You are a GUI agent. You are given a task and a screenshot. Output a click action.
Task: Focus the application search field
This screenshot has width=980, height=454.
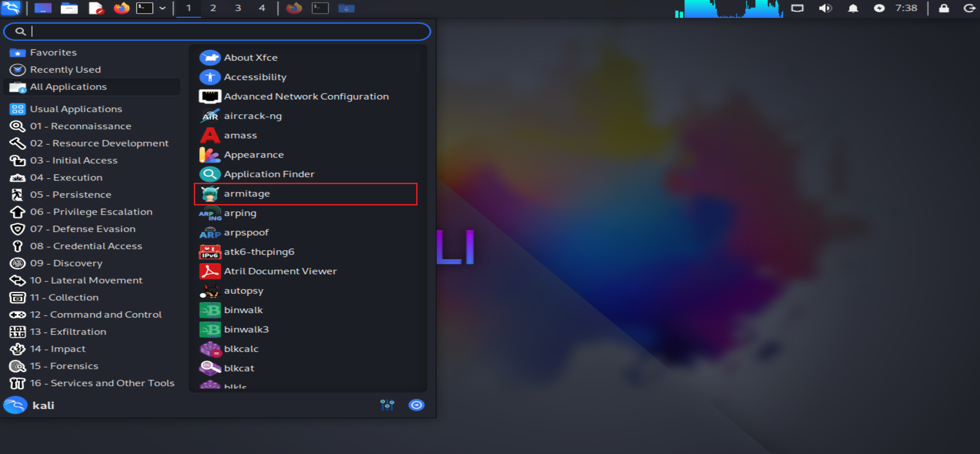217,31
